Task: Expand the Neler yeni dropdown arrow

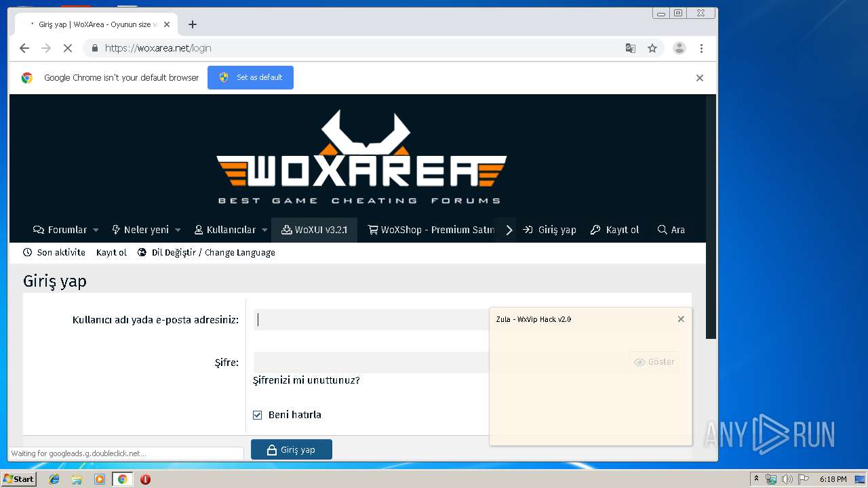Action: [x=178, y=230]
